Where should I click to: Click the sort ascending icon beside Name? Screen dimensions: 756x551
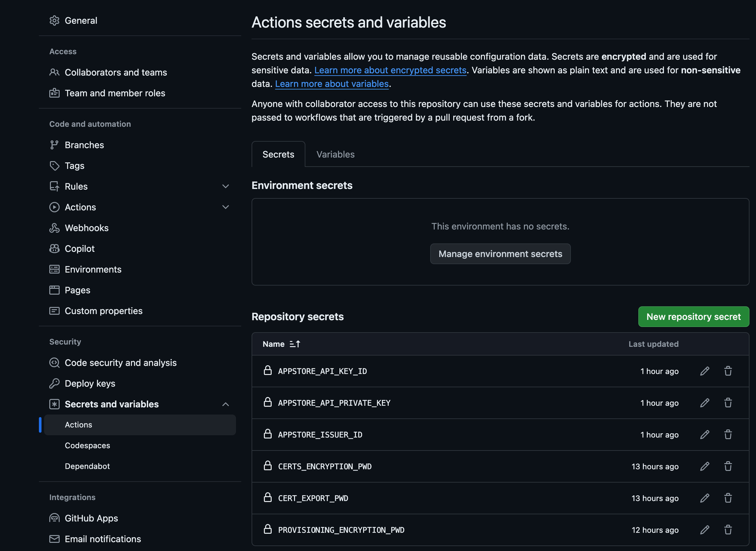pos(295,344)
